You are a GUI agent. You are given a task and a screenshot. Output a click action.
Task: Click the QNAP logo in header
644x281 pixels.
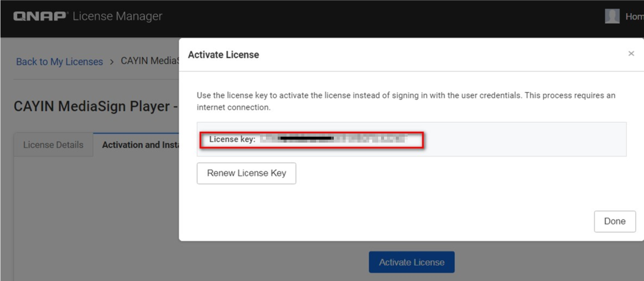[x=40, y=17]
